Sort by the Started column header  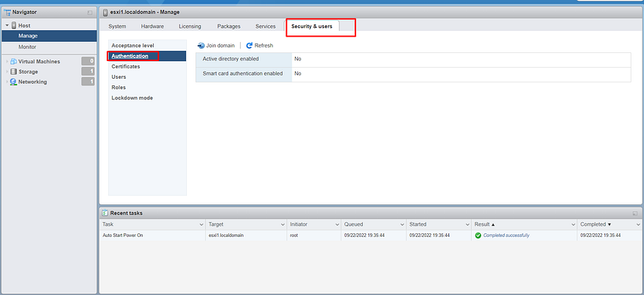(x=418, y=224)
